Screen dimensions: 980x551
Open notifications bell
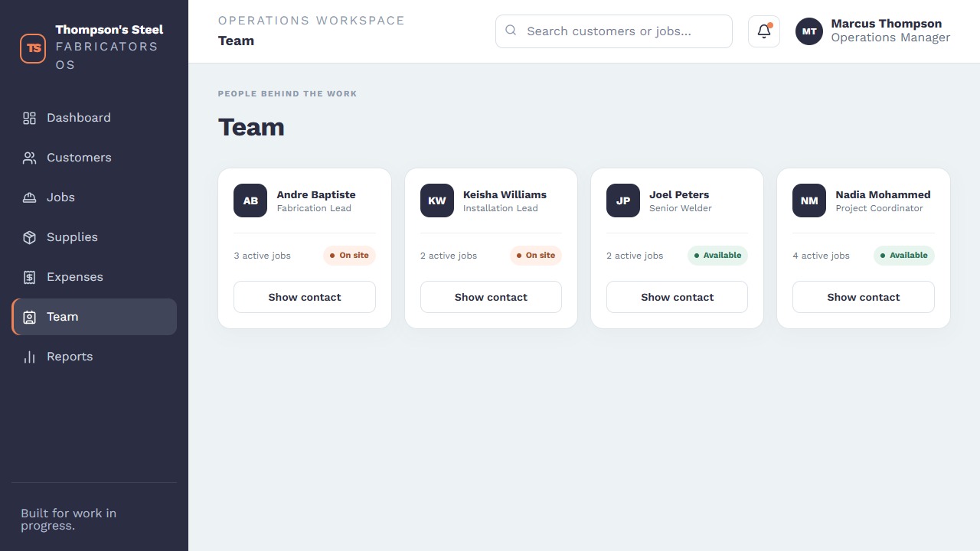(764, 31)
